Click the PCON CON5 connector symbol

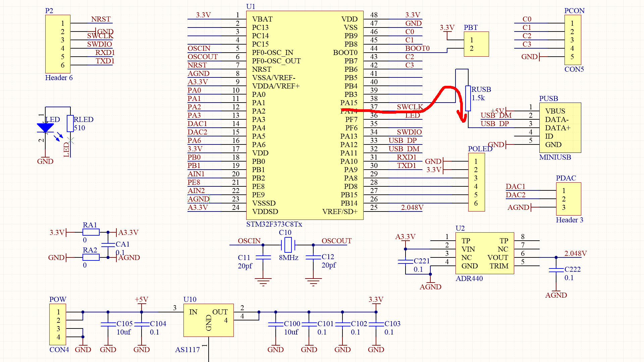click(572, 40)
